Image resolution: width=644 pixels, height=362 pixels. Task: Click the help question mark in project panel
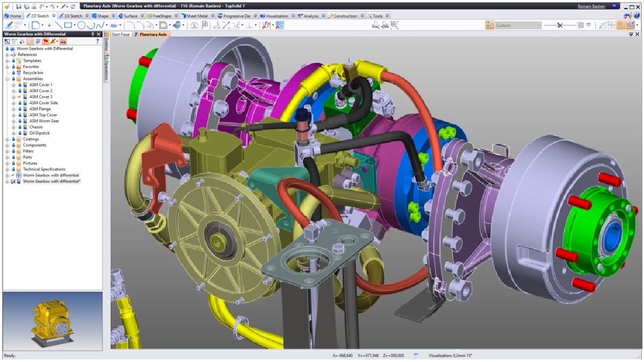point(97,41)
